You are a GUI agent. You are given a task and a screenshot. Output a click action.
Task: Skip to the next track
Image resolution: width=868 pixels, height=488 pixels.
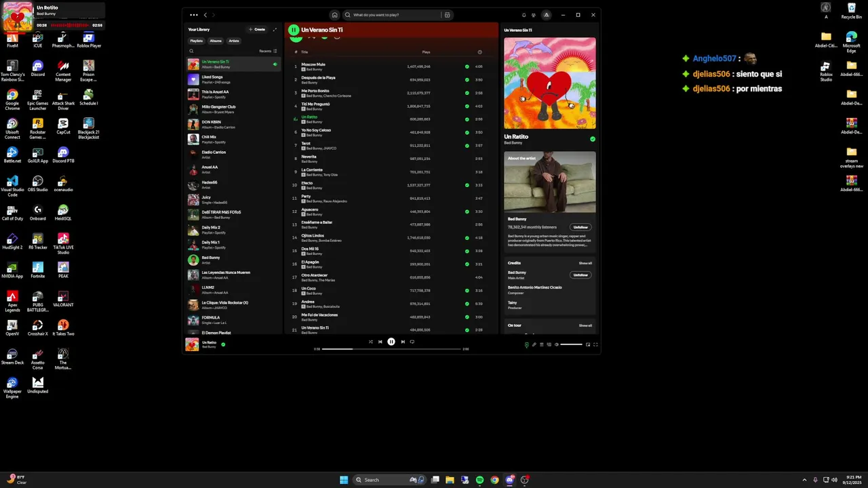(x=403, y=342)
